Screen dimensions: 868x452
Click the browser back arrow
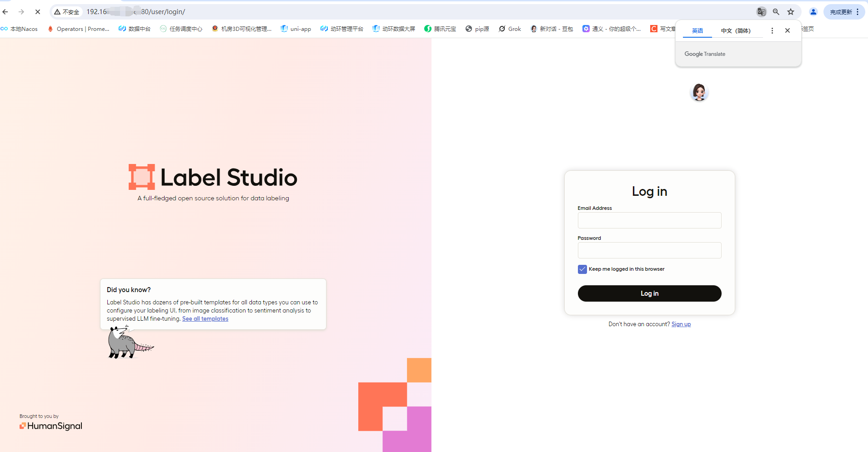coord(5,12)
